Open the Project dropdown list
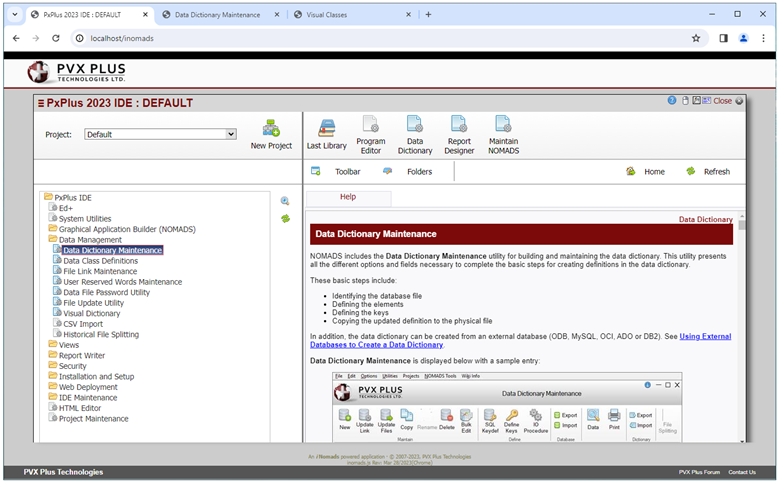 [160, 134]
